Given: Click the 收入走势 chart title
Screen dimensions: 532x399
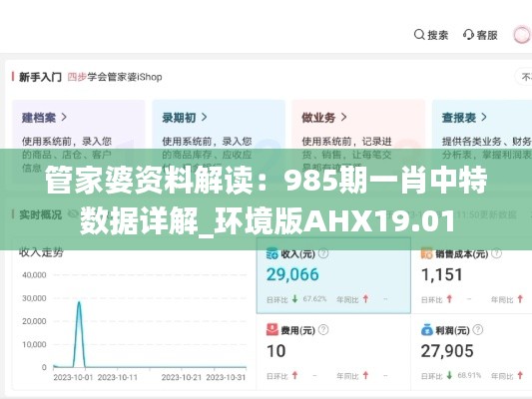Looking at the screenshot, I should point(41,252).
